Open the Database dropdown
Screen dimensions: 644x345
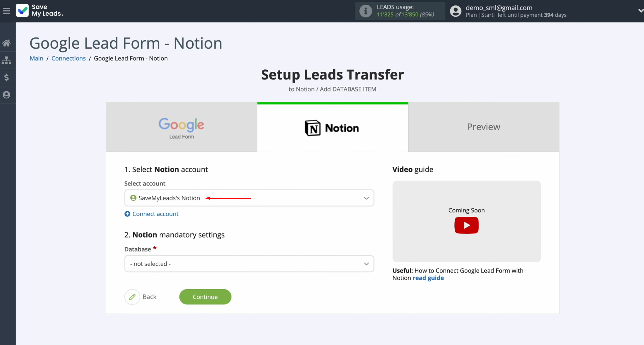[249, 264]
